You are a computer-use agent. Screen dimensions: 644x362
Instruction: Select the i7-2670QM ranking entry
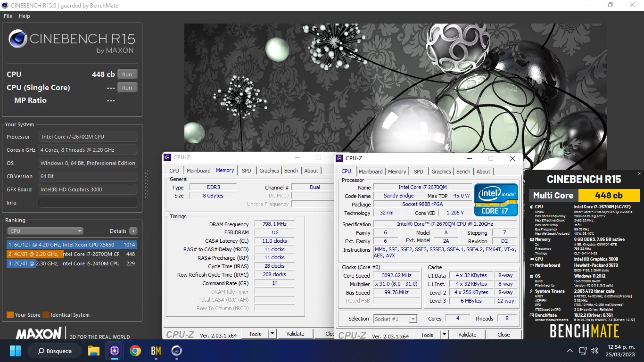72,254
